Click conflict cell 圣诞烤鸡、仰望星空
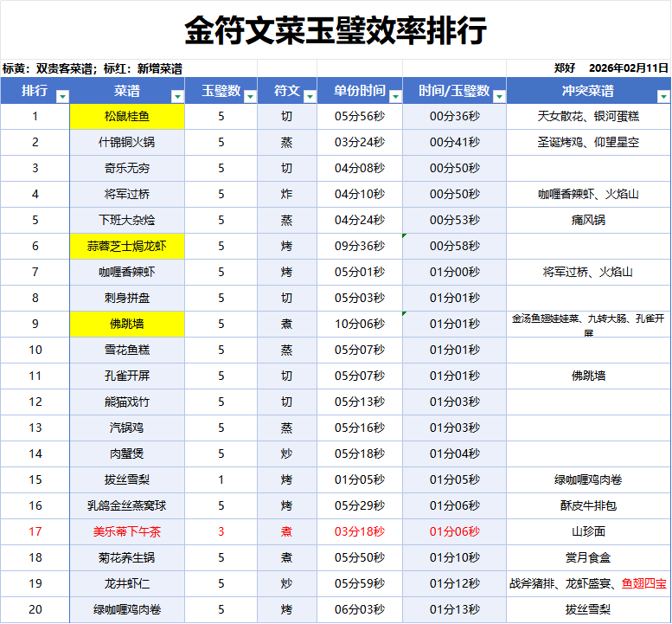This screenshot has width=672, height=624. click(588, 143)
